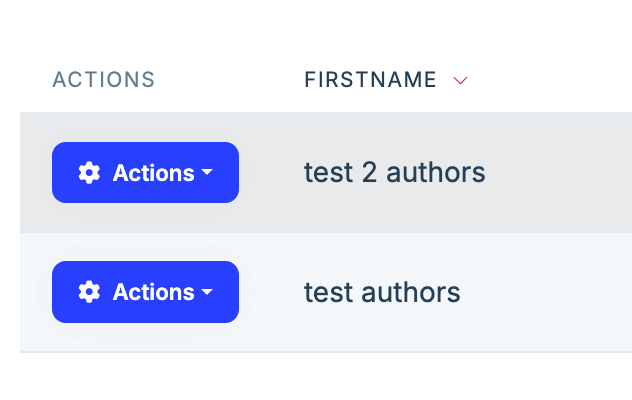Select the "test authors" first name cell

coord(382,292)
